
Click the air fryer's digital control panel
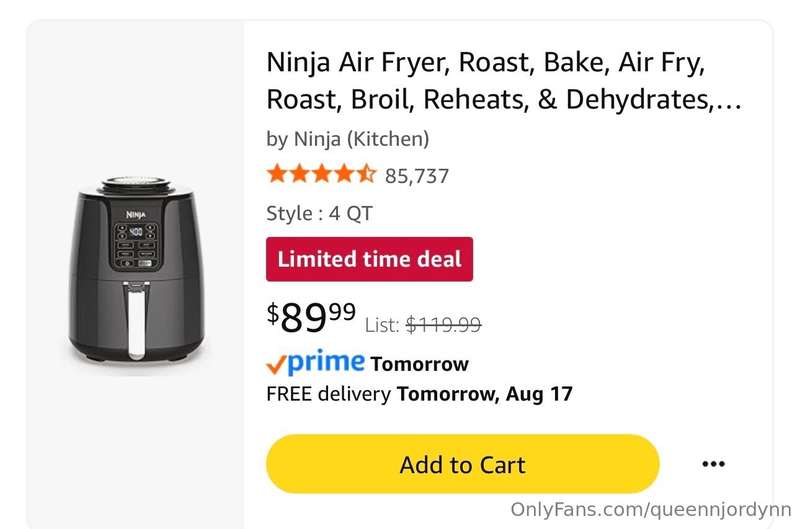136,246
